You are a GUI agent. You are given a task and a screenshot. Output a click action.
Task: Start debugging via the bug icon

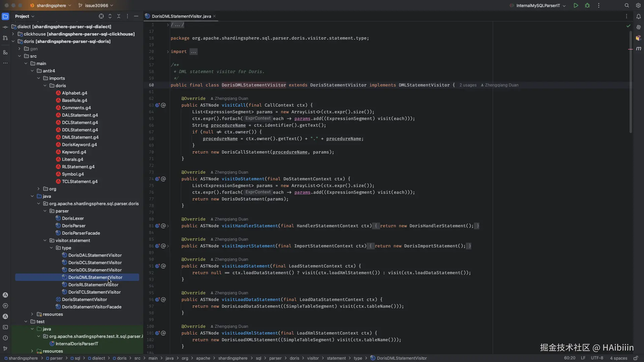[587, 5]
